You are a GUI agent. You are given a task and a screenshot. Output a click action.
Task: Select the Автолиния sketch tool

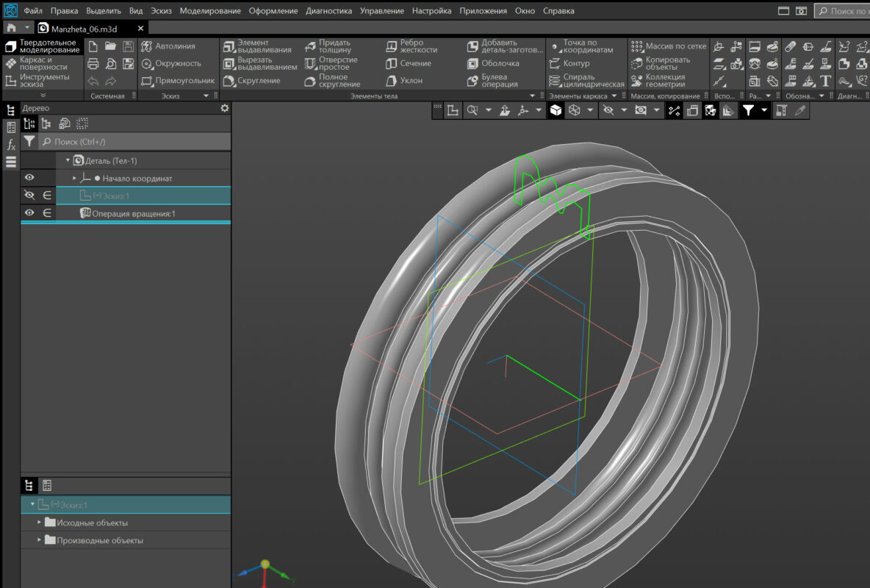[x=168, y=46]
